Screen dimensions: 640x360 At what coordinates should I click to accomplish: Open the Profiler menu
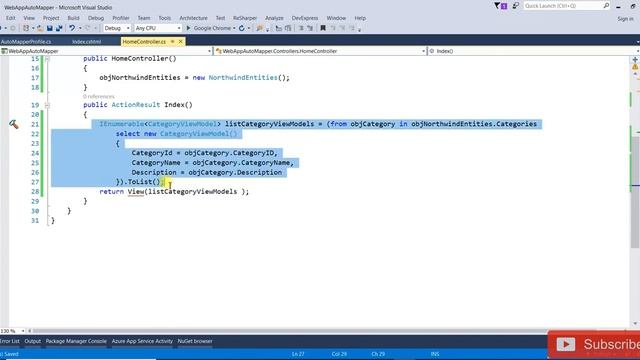coord(121,18)
